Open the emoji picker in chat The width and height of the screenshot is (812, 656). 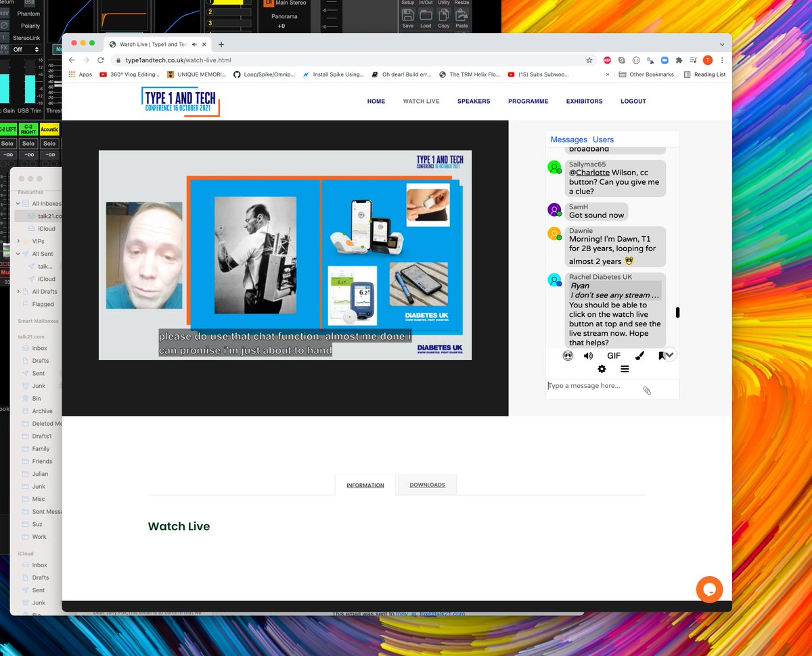click(x=568, y=355)
